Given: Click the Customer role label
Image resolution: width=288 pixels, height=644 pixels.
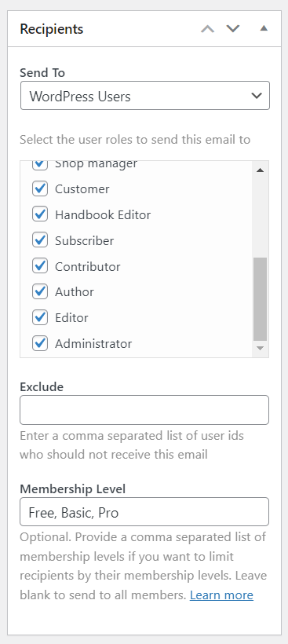Looking at the screenshot, I should pyautogui.click(x=82, y=189).
